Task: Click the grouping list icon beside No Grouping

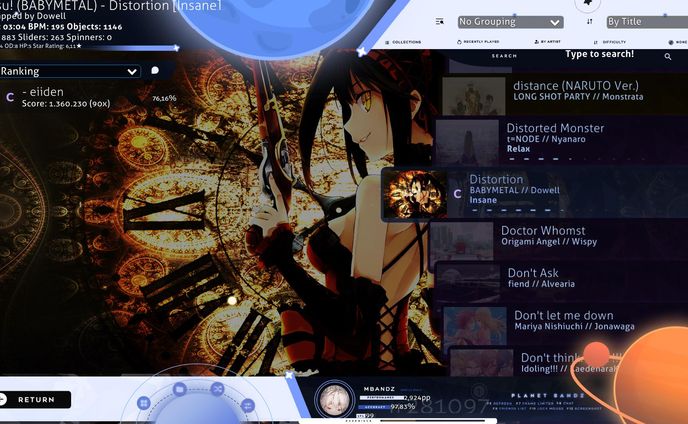Action: [x=440, y=22]
